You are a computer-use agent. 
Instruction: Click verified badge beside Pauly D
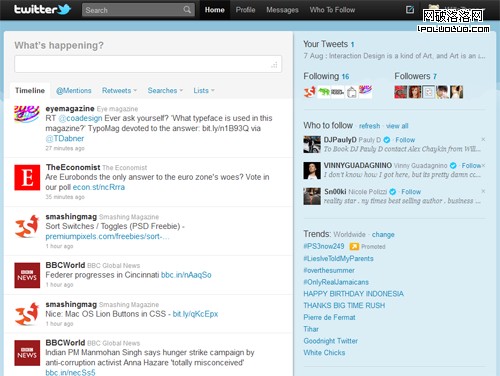[387, 140]
